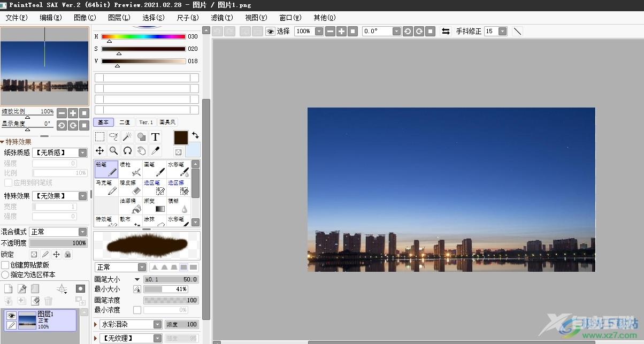Clear the layer with eraser icon
Screen dimensions: 644x344
coord(35,301)
